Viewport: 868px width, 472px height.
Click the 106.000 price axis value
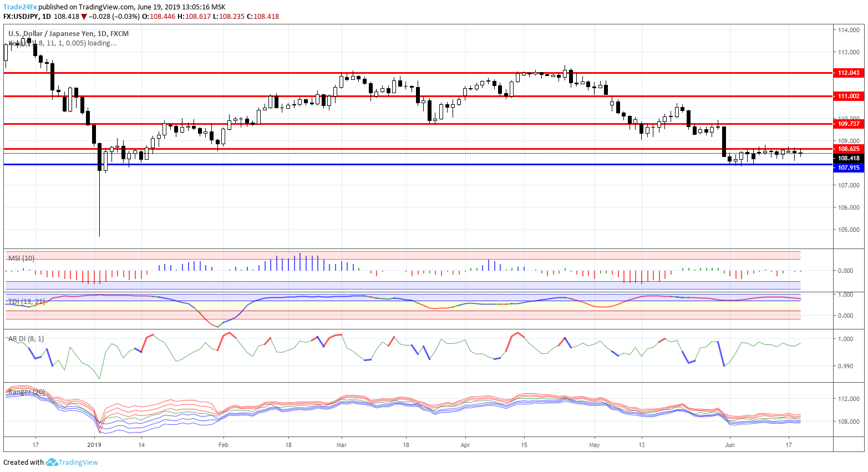point(849,207)
